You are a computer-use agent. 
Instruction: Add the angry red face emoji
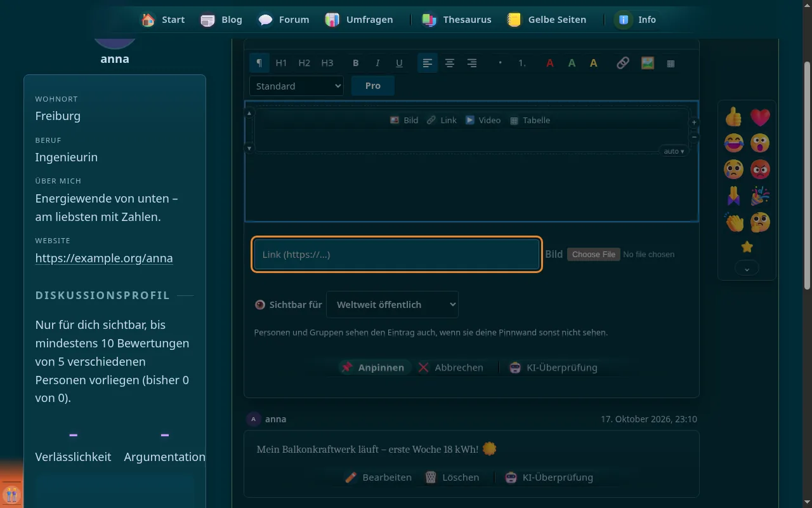[760, 170]
